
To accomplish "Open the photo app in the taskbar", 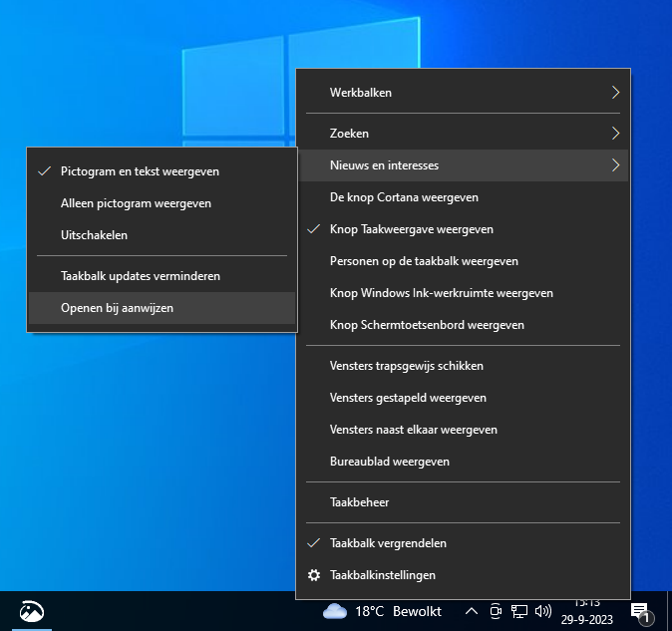I will [x=32, y=611].
